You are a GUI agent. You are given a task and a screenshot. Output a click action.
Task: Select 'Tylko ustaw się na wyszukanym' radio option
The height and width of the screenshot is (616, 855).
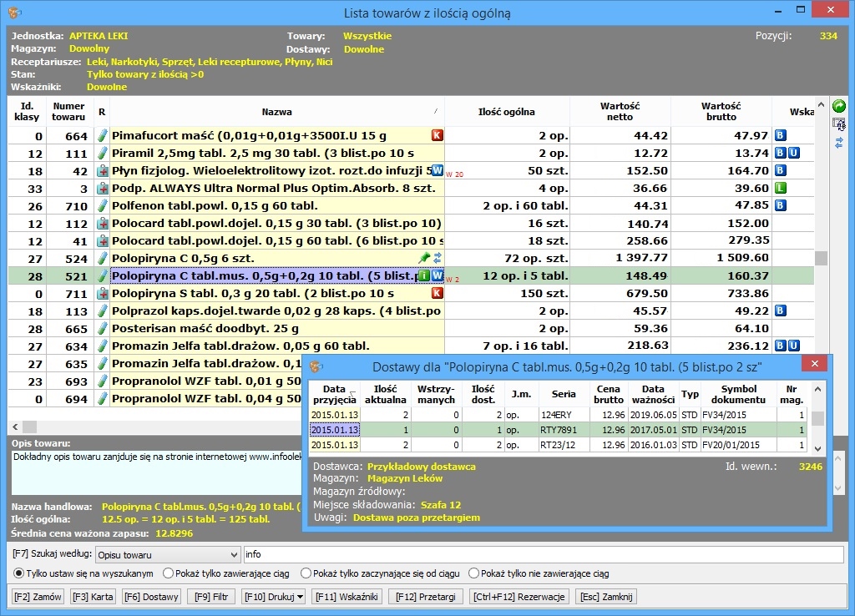[x=20, y=573]
